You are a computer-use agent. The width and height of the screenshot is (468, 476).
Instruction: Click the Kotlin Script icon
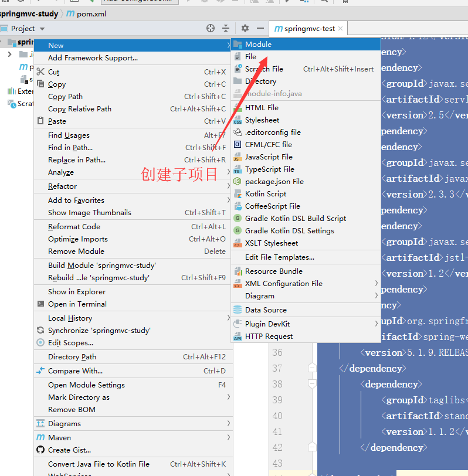click(x=238, y=194)
